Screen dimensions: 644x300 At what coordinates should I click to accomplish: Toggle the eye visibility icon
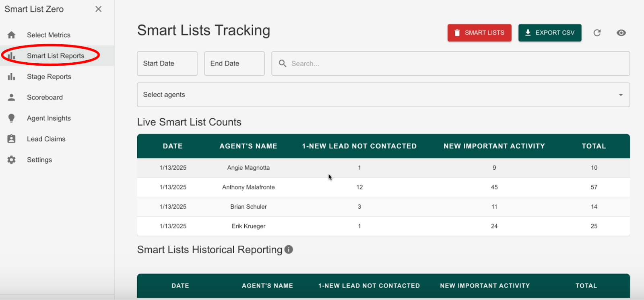[x=621, y=33]
